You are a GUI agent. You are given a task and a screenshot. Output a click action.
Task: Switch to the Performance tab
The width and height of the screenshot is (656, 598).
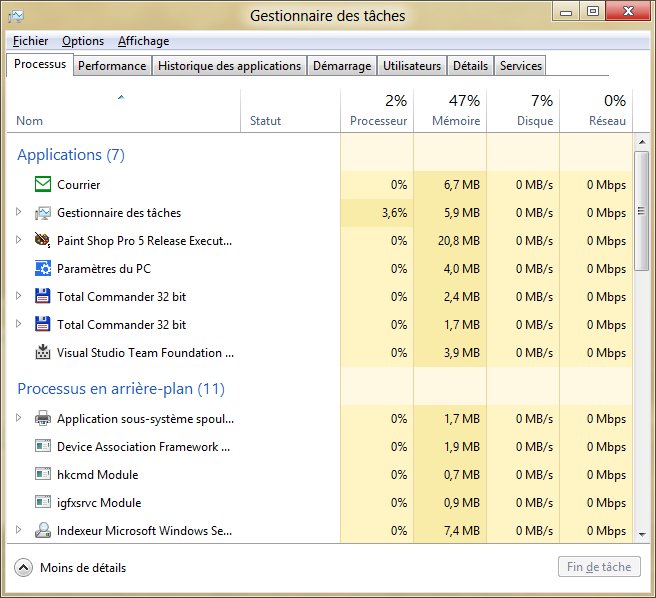click(112, 66)
